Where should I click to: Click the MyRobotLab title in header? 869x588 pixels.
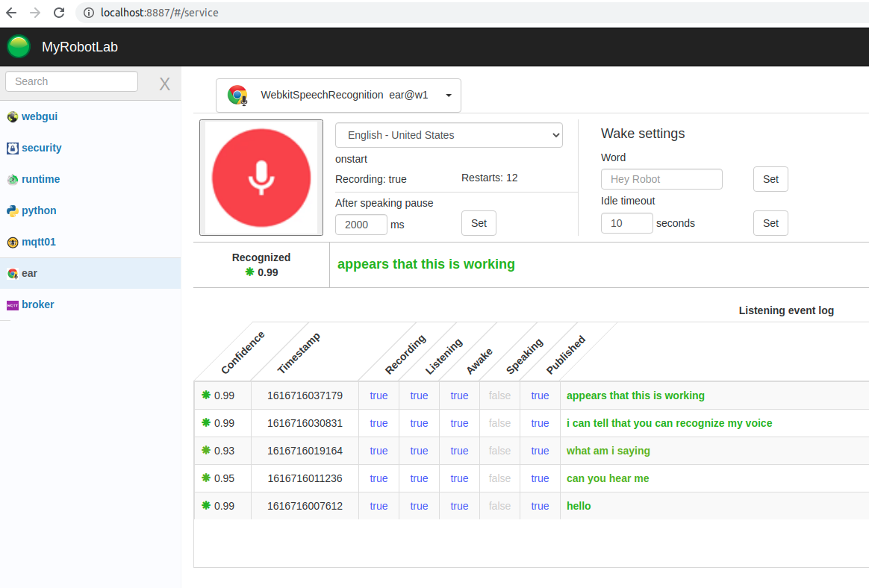80,47
